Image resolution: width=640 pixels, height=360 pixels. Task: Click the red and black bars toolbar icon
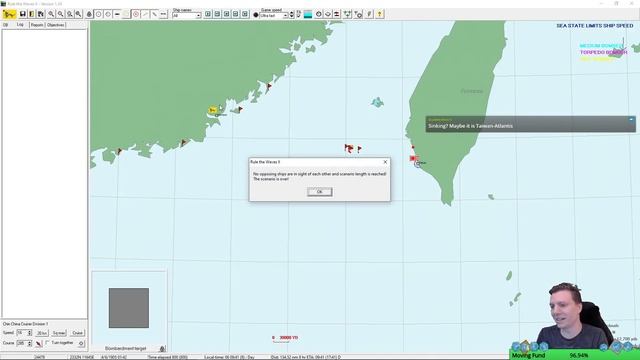click(336, 14)
